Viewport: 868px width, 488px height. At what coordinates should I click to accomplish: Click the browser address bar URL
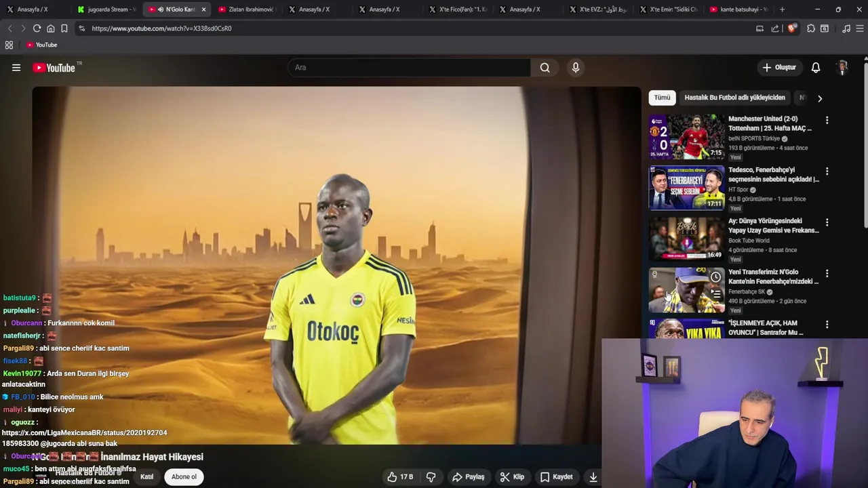[161, 28]
